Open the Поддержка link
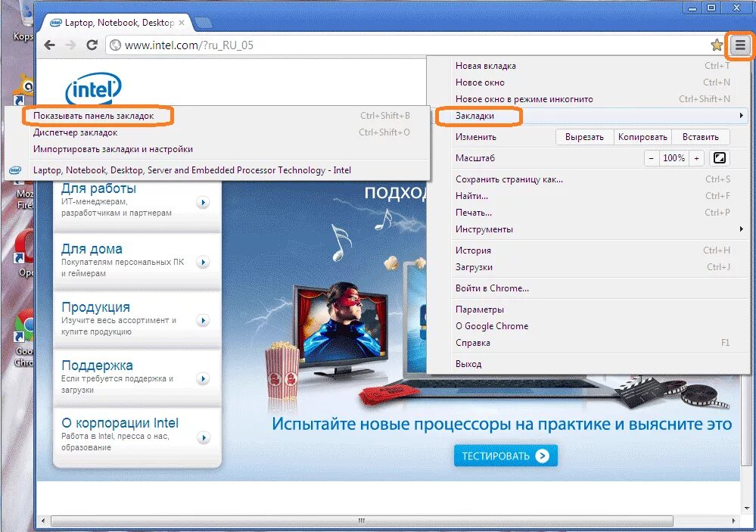756x532 pixels. [x=97, y=366]
